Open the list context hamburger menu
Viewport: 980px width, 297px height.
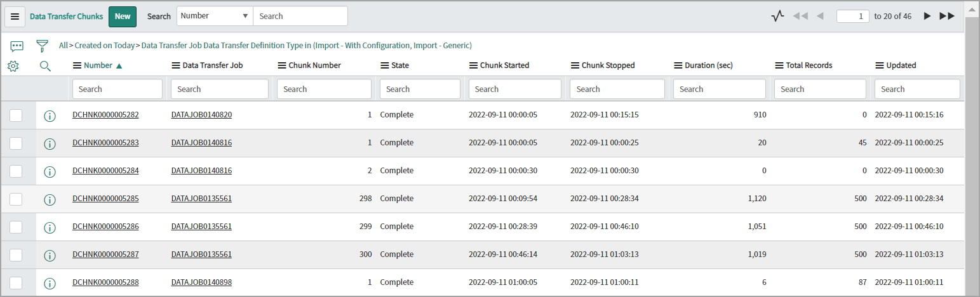point(15,16)
